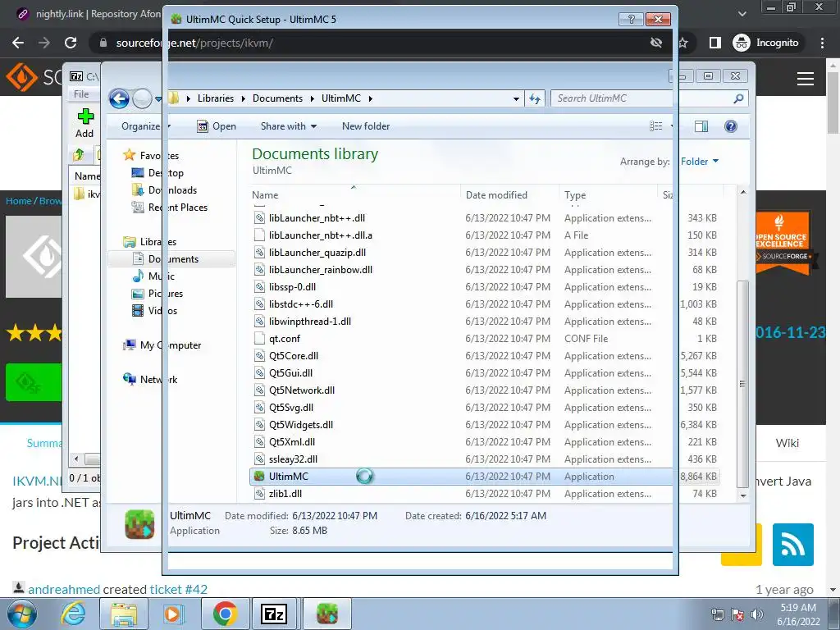
Task: Expand the arrow after UltimMC in breadcrumb
Action: pos(370,98)
